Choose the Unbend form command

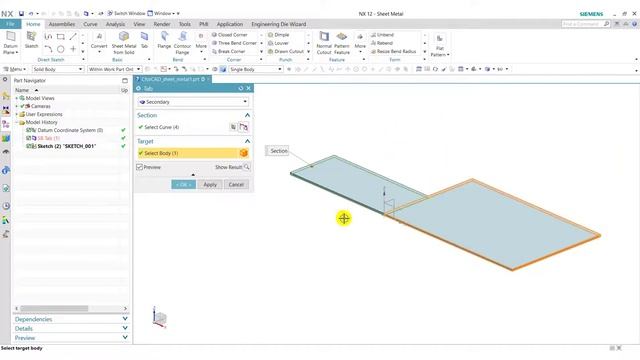coord(382,35)
